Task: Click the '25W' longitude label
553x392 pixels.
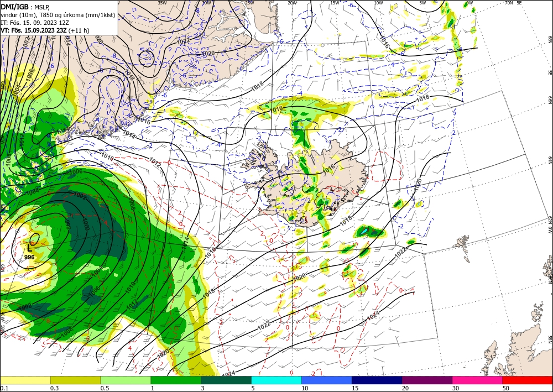Action: pos(249,3)
